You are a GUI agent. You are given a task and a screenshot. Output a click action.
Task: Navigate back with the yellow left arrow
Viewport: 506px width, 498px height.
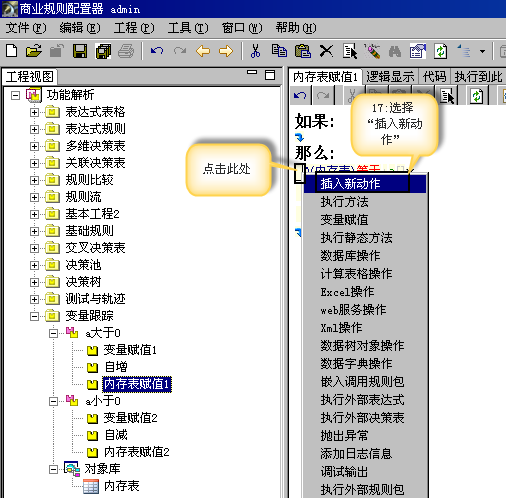[203, 51]
